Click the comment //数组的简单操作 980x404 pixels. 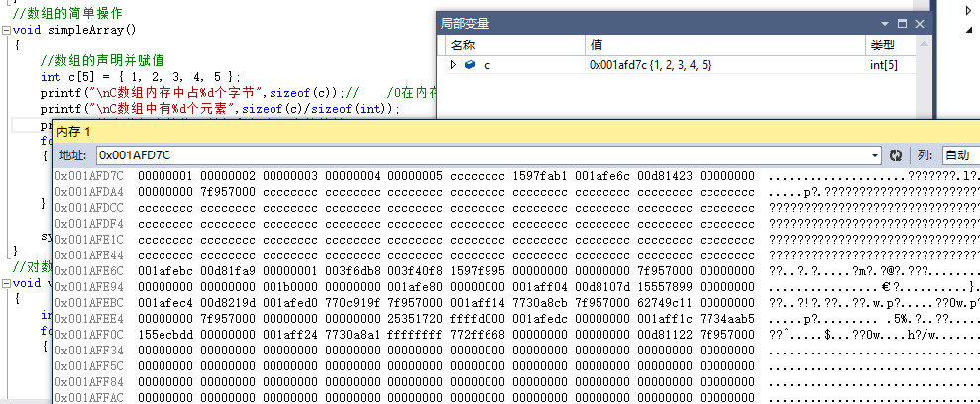click(67, 13)
